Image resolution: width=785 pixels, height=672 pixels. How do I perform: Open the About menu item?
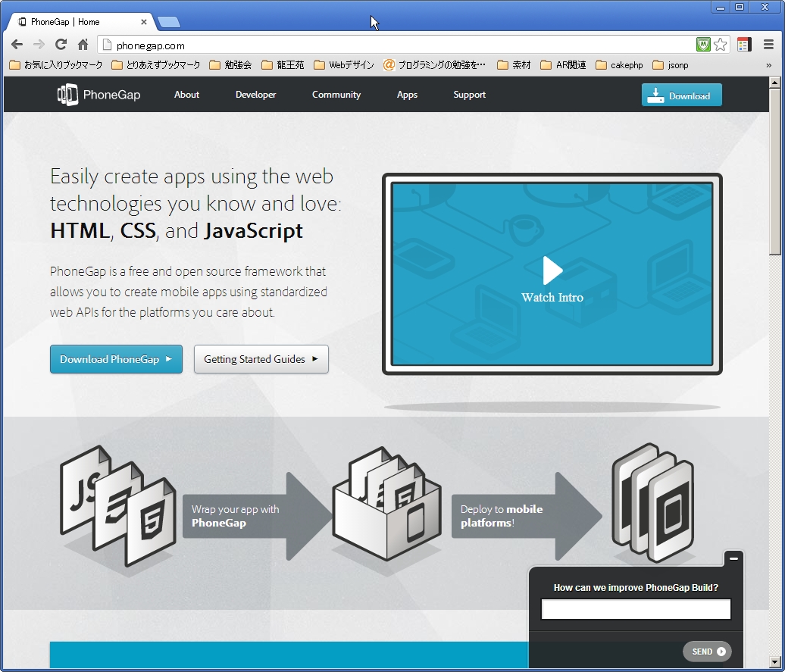coord(186,95)
